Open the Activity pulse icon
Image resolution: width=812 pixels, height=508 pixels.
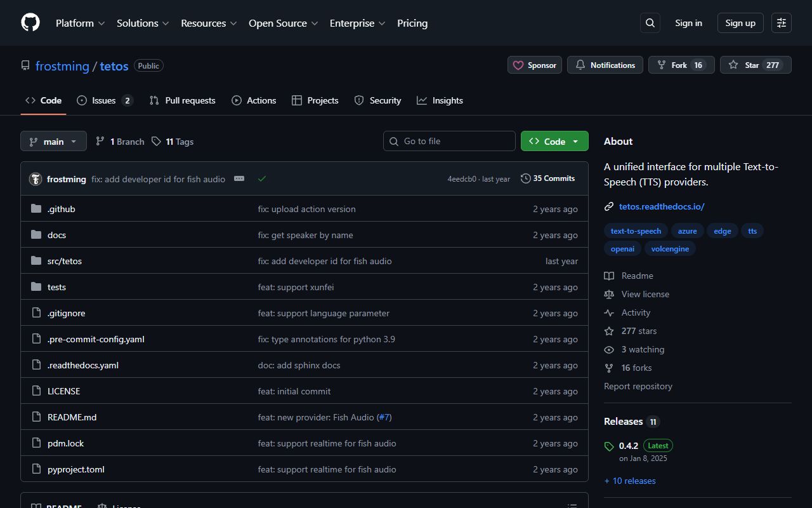tap(609, 312)
